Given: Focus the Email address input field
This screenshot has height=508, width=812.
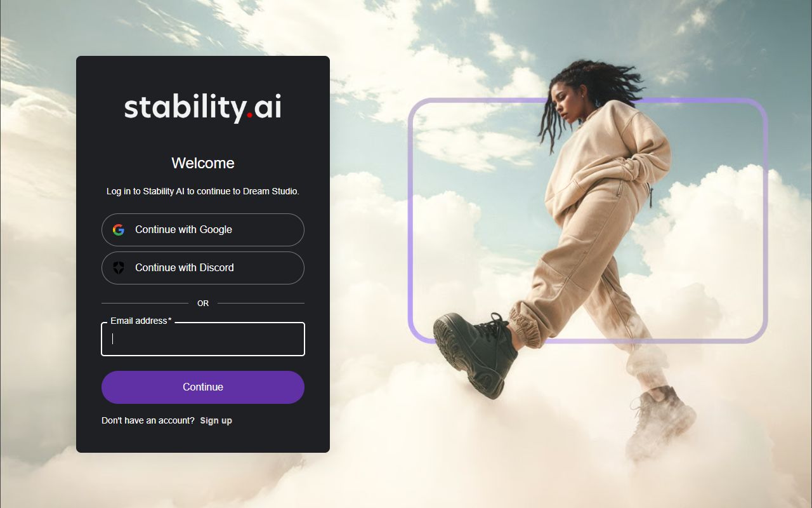Looking at the screenshot, I should coord(203,339).
